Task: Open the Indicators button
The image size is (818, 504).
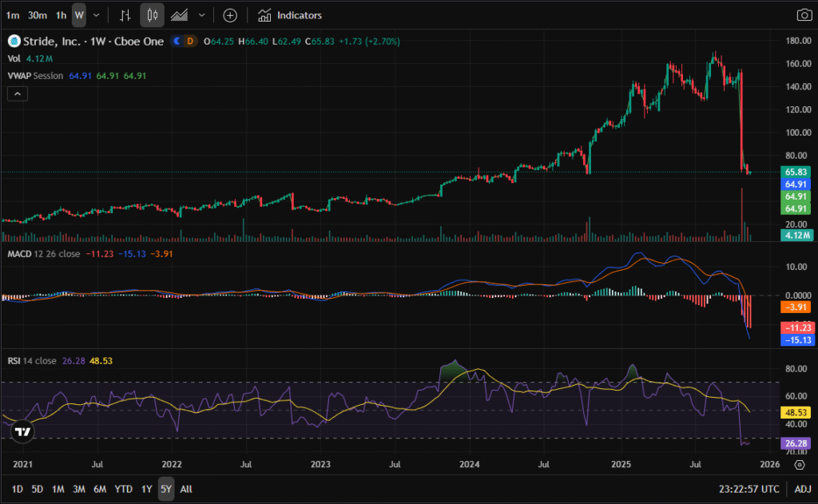Action: pyautogui.click(x=290, y=15)
